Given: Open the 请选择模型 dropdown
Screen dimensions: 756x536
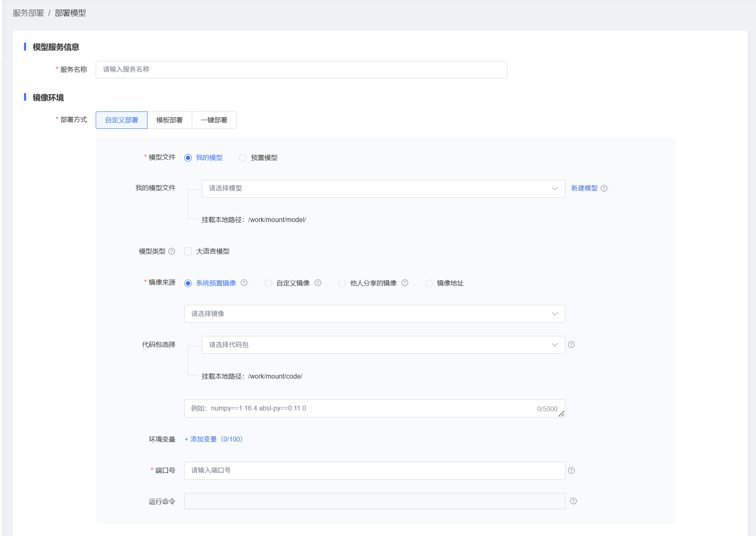Looking at the screenshot, I should (383, 188).
